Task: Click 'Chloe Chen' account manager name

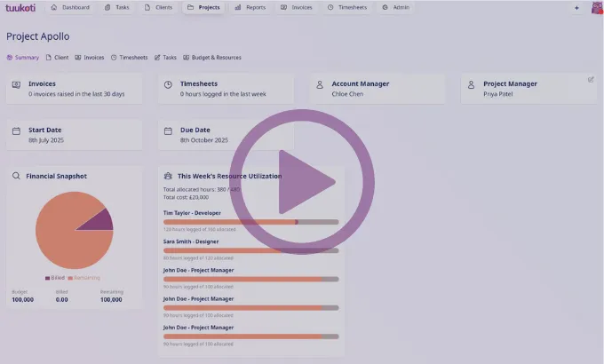Action: coord(347,94)
